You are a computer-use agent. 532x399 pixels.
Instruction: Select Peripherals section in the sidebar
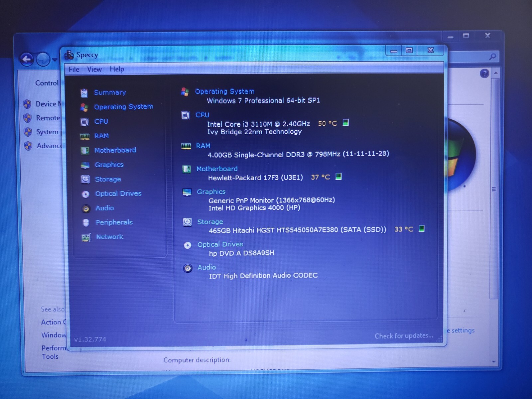pos(114,222)
